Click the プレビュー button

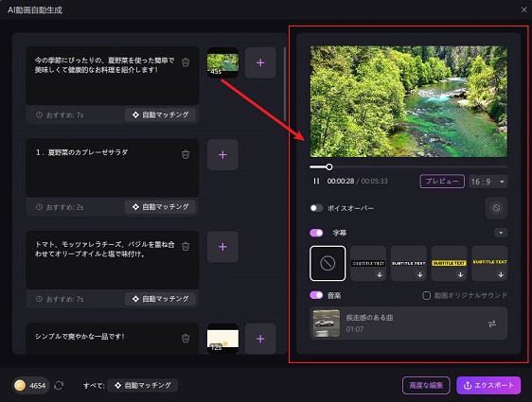[x=442, y=181]
